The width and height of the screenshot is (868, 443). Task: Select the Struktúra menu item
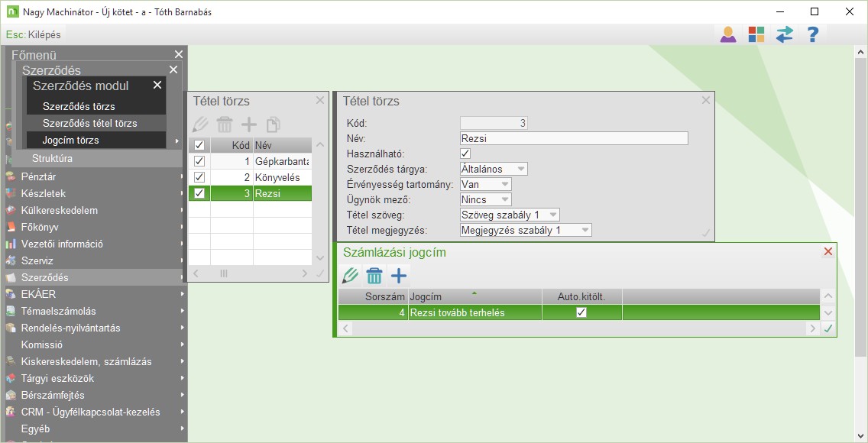[52, 159]
